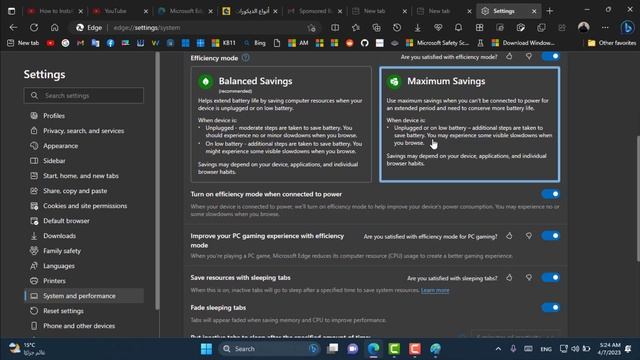Open the Downloads toolbar icon
The width and height of the screenshot is (640, 360).
tap(417, 27)
